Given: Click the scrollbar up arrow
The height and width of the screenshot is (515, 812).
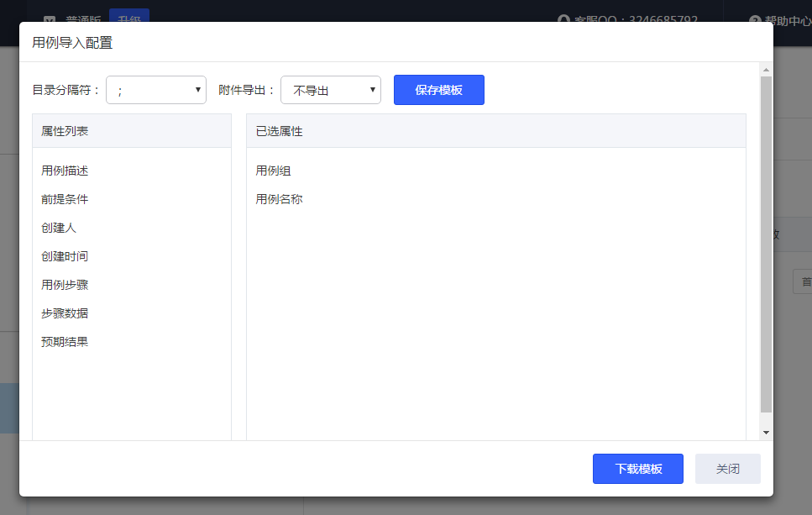Looking at the screenshot, I should coord(766,69).
